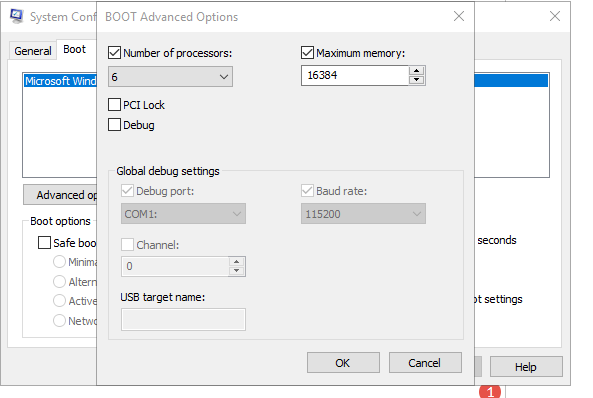This screenshot has width=593, height=398.
Task: Open the Number of processors dropdown
Action: 170,77
